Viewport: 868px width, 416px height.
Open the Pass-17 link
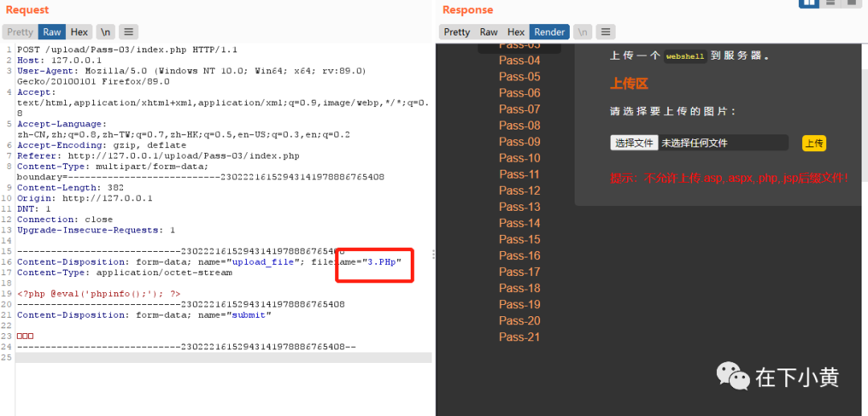[x=519, y=272]
